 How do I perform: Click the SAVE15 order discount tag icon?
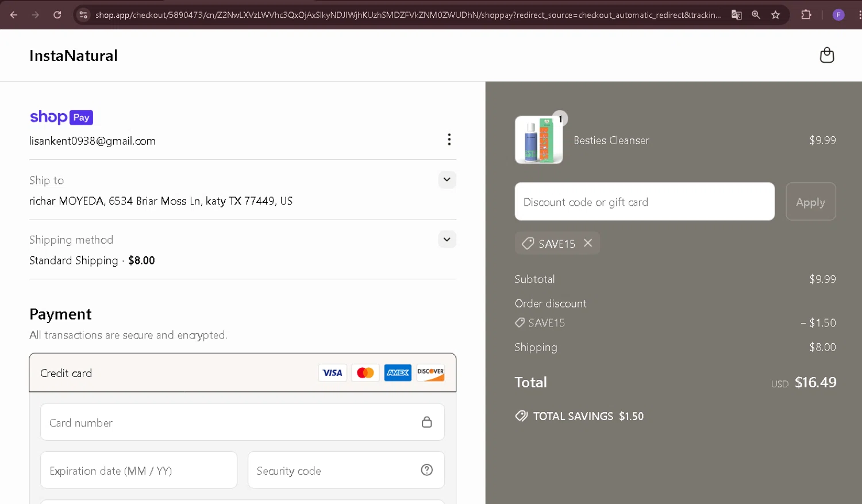pyautogui.click(x=519, y=323)
